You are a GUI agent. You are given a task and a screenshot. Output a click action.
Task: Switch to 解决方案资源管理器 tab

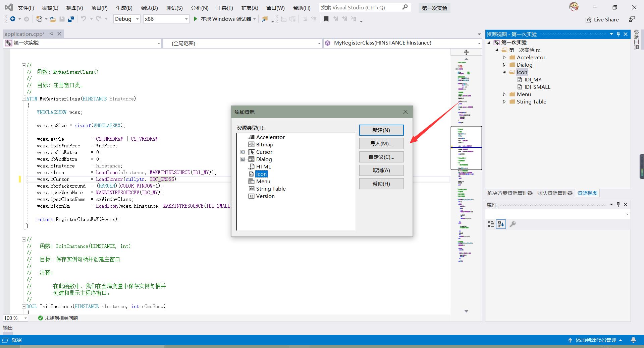(510, 193)
